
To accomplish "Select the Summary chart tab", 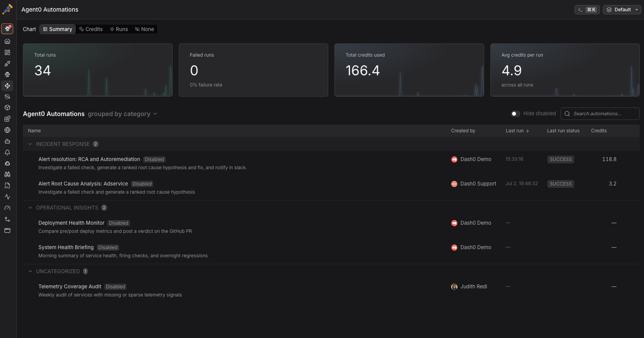I will coord(57,29).
